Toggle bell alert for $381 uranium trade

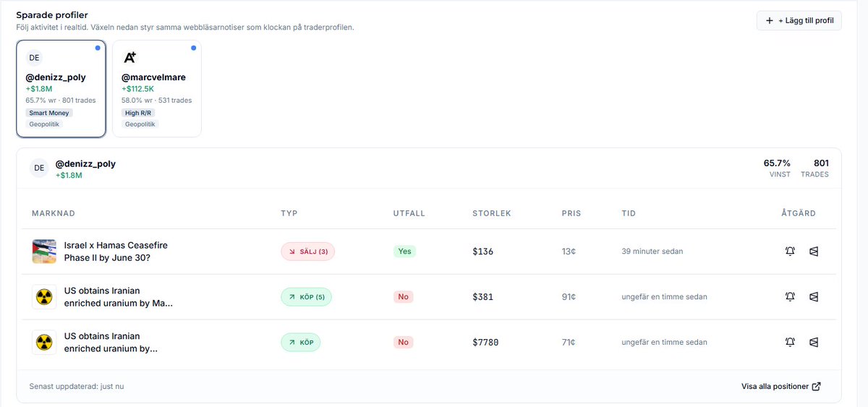pyautogui.click(x=790, y=297)
